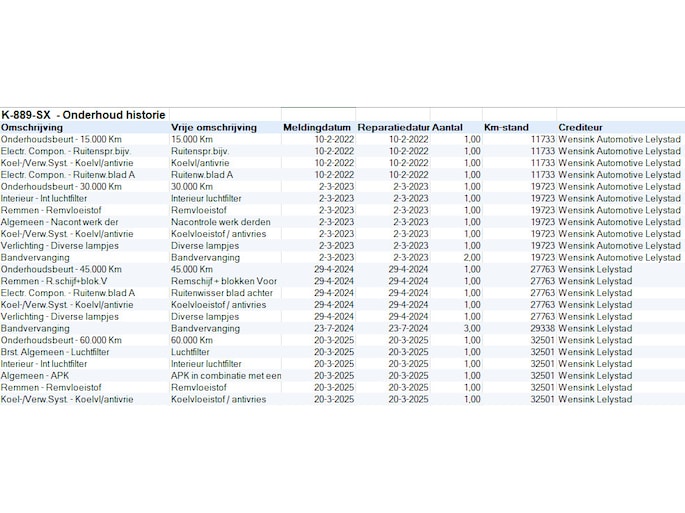Click the Omschrijving column header
The image size is (685, 513).
pyautogui.click(x=33, y=128)
